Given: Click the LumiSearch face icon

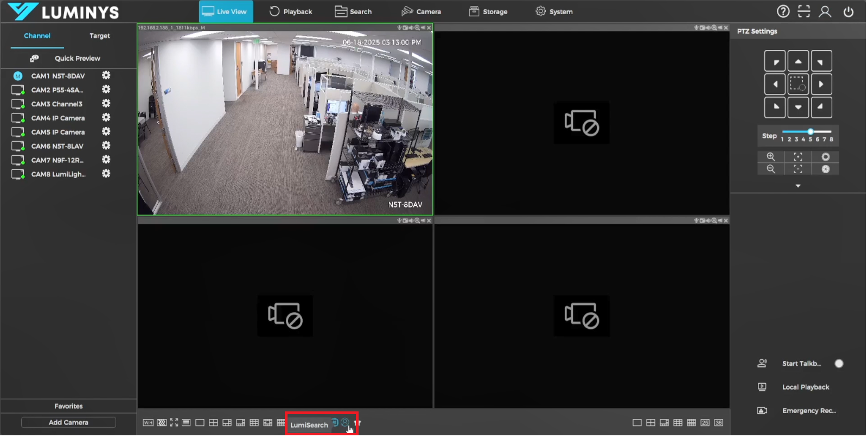Looking at the screenshot, I should (x=344, y=422).
